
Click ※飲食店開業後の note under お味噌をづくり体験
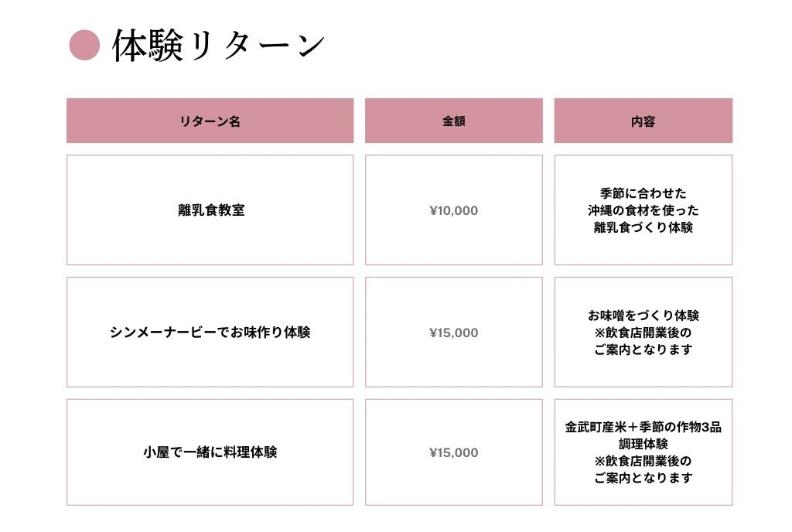click(643, 332)
